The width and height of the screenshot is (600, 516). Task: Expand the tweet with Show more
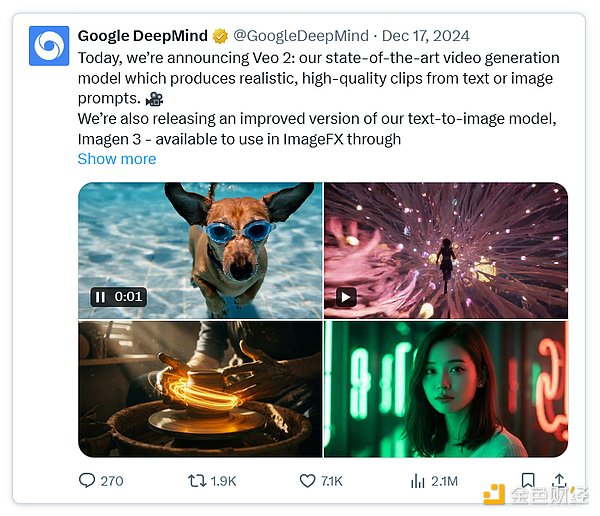tap(117, 158)
